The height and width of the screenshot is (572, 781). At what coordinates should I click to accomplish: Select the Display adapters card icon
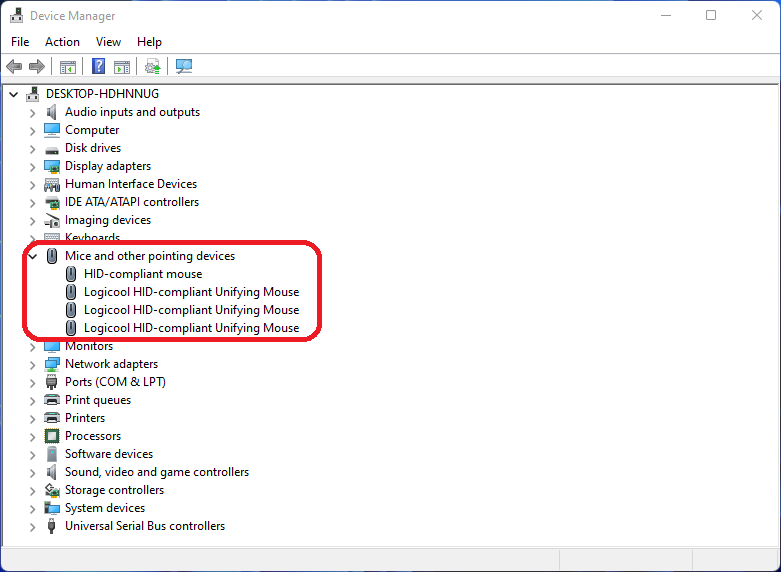pos(52,166)
